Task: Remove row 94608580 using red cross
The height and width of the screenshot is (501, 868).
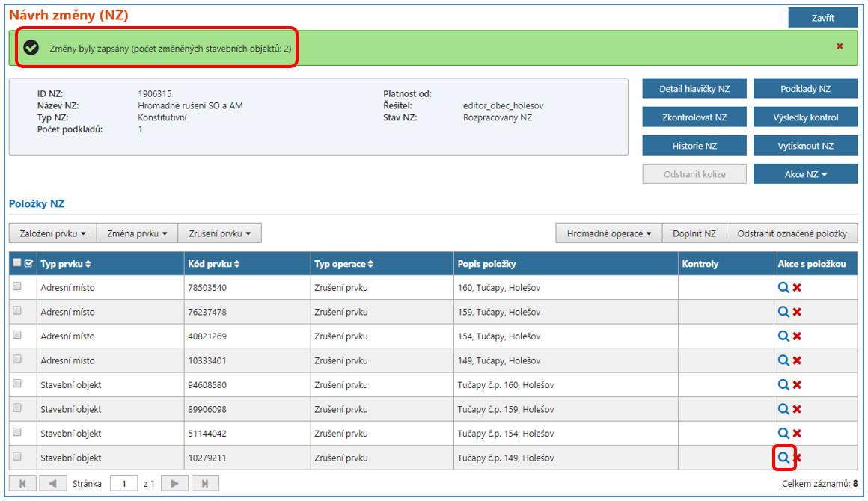Action: (797, 385)
